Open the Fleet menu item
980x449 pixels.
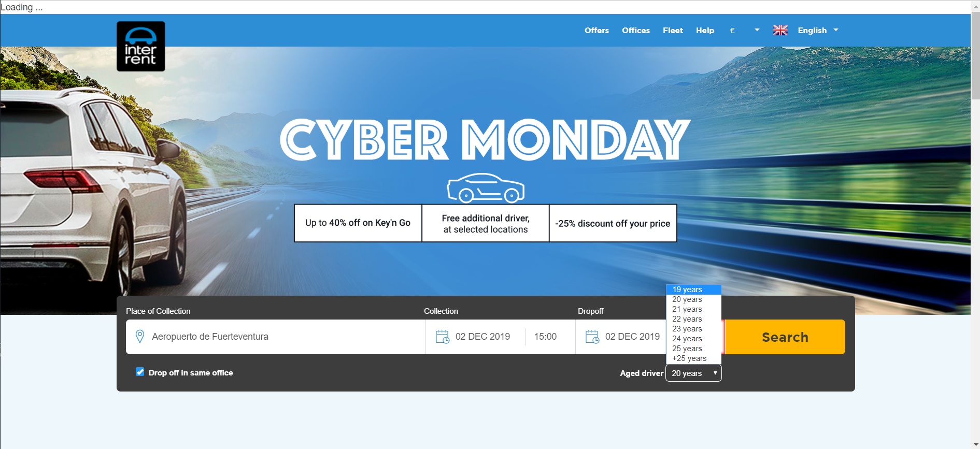coord(673,31)
